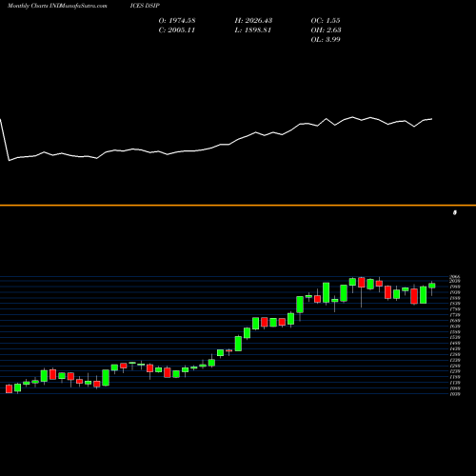Select the high value 'H: 2026.43'
This screenshot has width=476, height=476.
pos(253,21)
